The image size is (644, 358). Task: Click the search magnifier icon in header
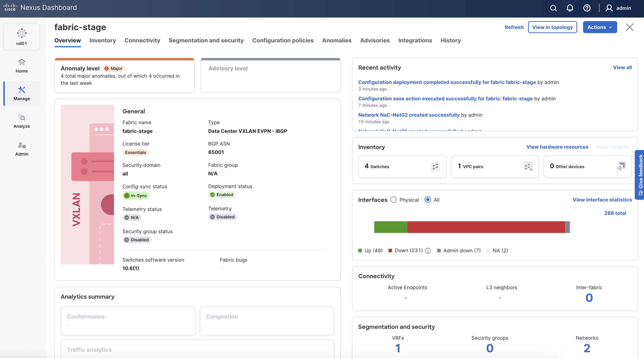point(553,8)
